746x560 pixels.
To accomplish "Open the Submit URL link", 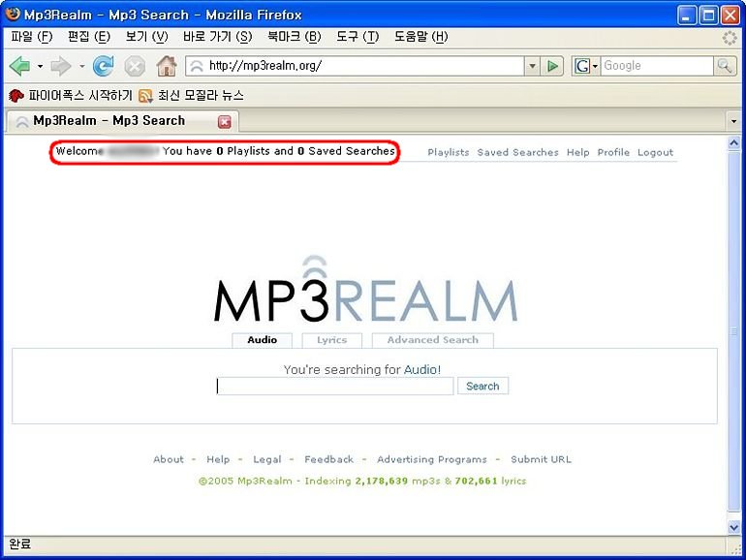I will click(x=541, y=459).
